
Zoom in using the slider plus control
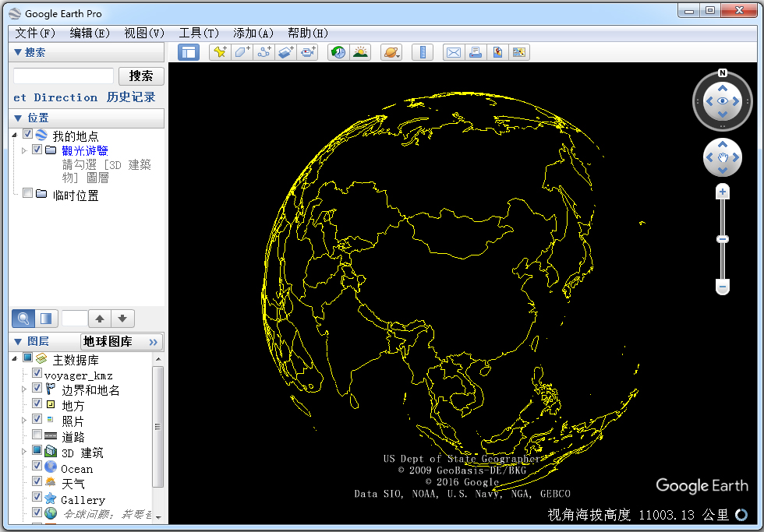coord(722,191)
